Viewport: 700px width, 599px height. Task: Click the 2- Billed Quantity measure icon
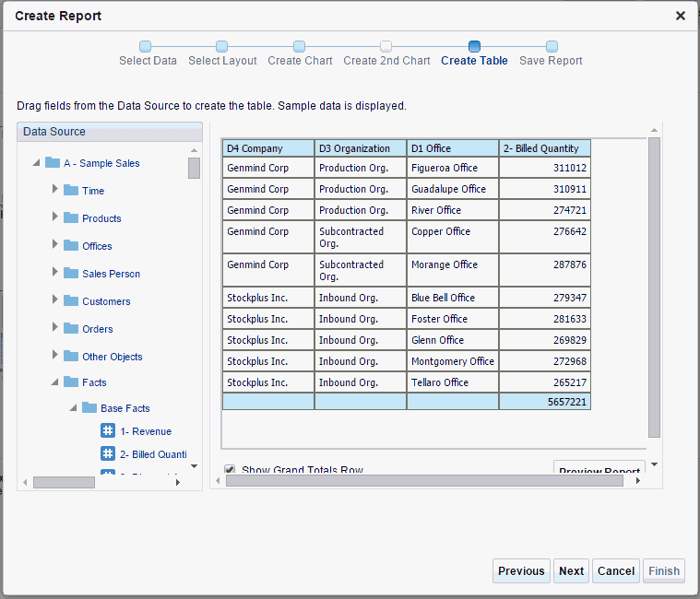(107, 454)
